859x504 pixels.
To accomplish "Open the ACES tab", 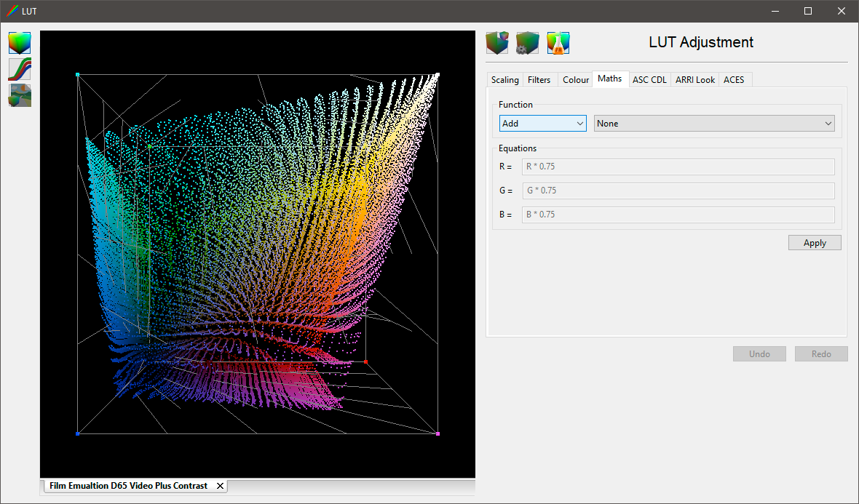I will (735, 79).
